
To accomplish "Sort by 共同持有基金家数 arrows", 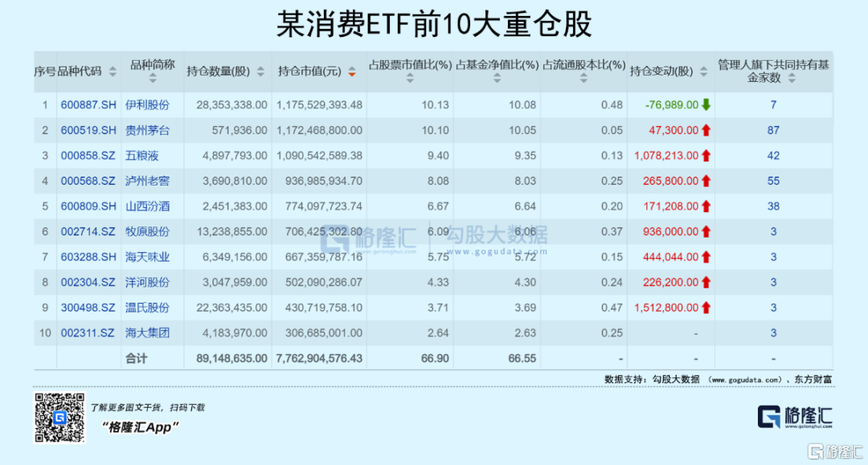I will pyautogui.click(x=792, y=79).
